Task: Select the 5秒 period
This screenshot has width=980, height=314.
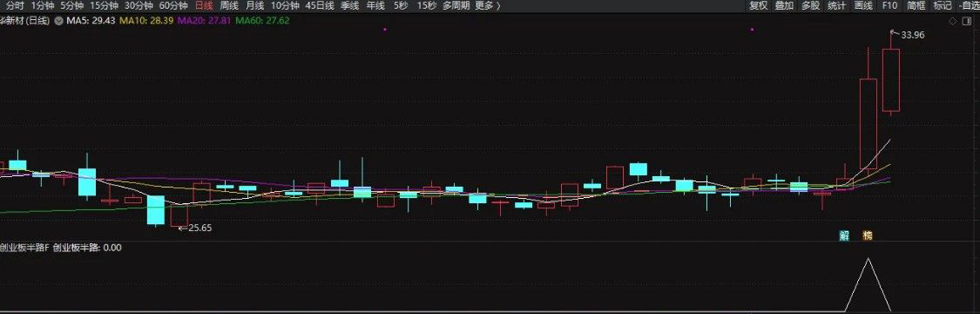Action: click(401, 5)
